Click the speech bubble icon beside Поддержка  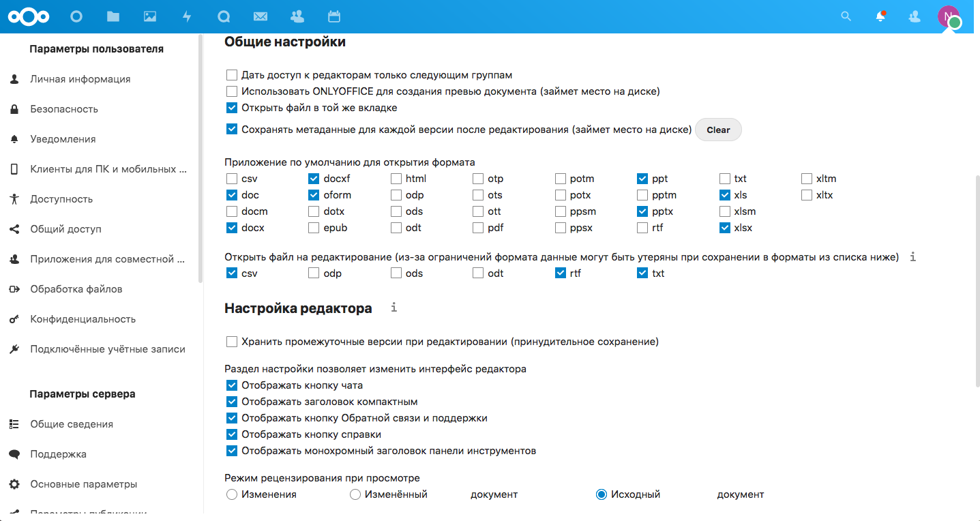pos(14,454)
